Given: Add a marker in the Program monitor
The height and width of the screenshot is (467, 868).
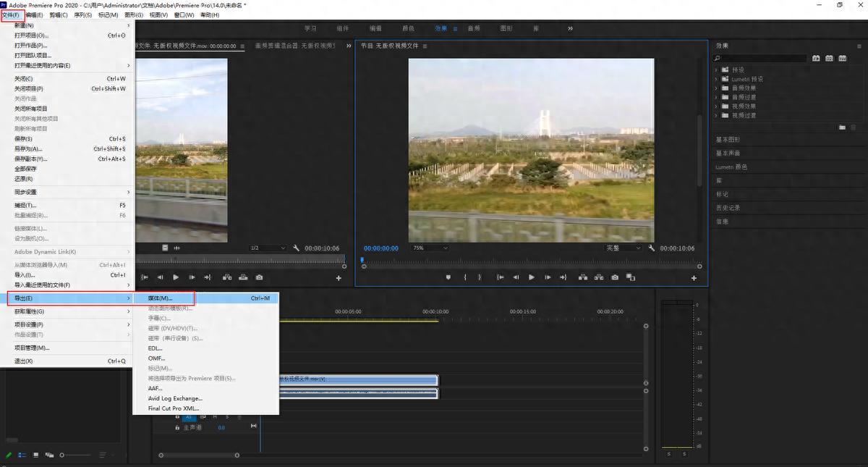Looking at the screenshot, I should click(x=448, y=277).
